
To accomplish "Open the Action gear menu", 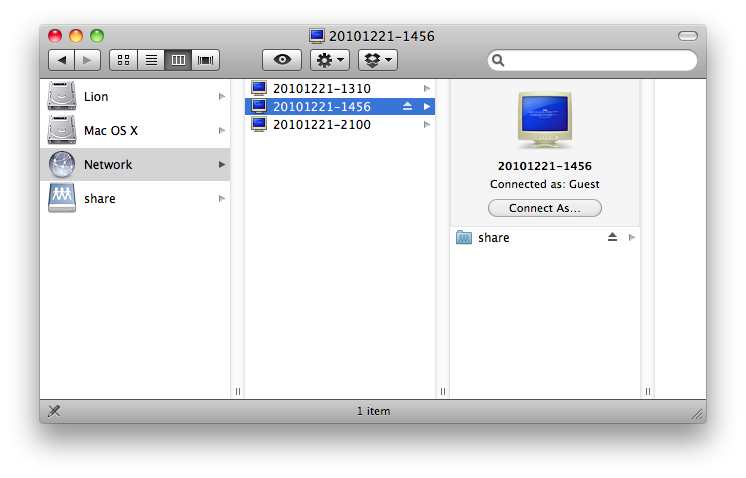I will coord(330,60).
